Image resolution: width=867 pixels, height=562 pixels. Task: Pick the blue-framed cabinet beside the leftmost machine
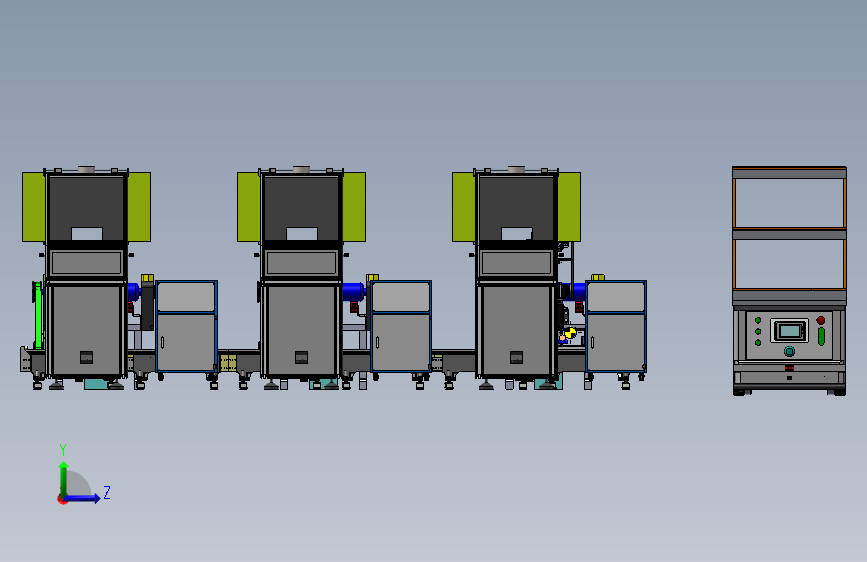(186, 326)
